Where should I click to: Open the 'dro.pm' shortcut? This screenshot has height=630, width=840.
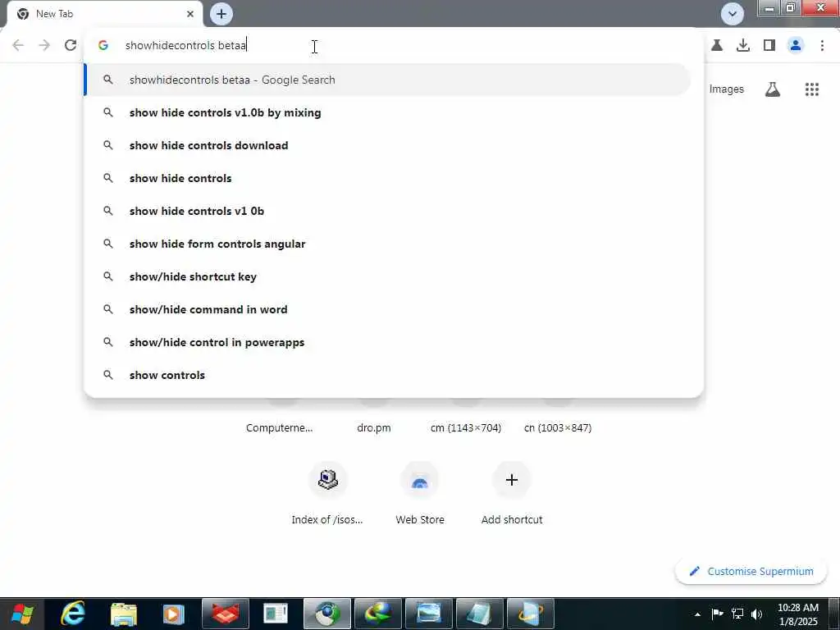[x=374, y=427]
